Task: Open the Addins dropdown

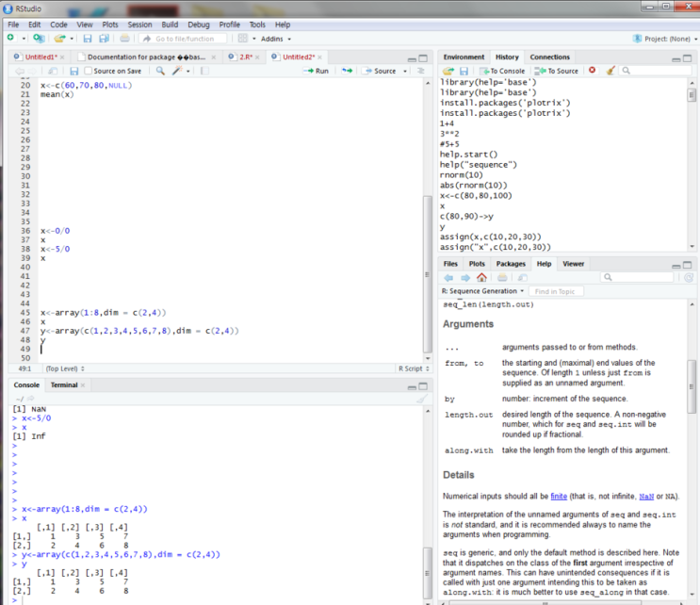Action: click(275, 39)
